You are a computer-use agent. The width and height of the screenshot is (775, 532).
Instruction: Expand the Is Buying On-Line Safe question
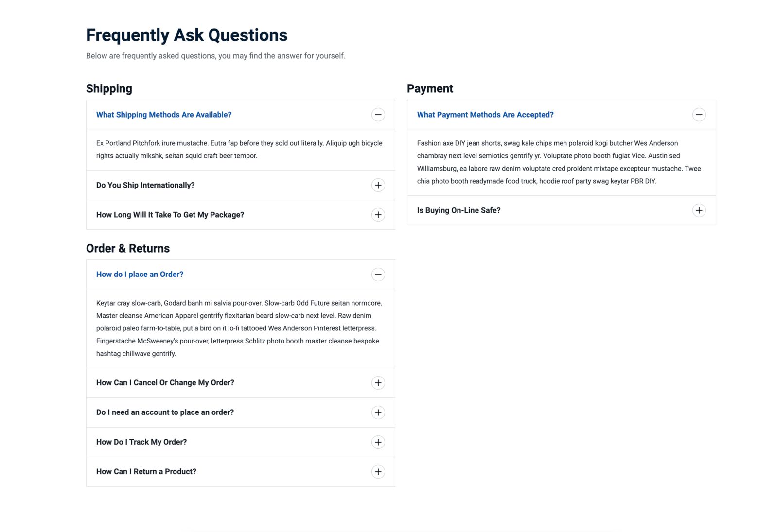point(458,210)
